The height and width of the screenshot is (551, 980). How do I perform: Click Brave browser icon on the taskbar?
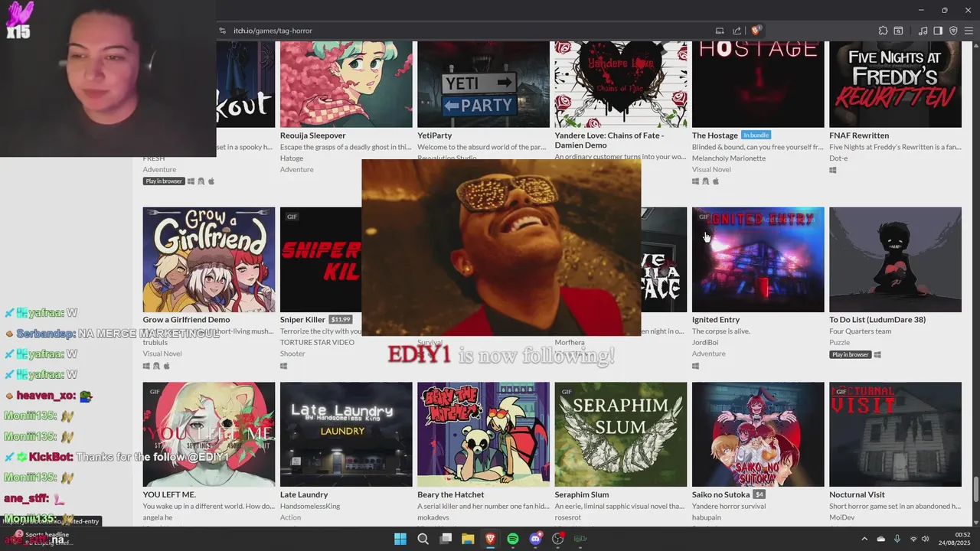tap(490, 539)
